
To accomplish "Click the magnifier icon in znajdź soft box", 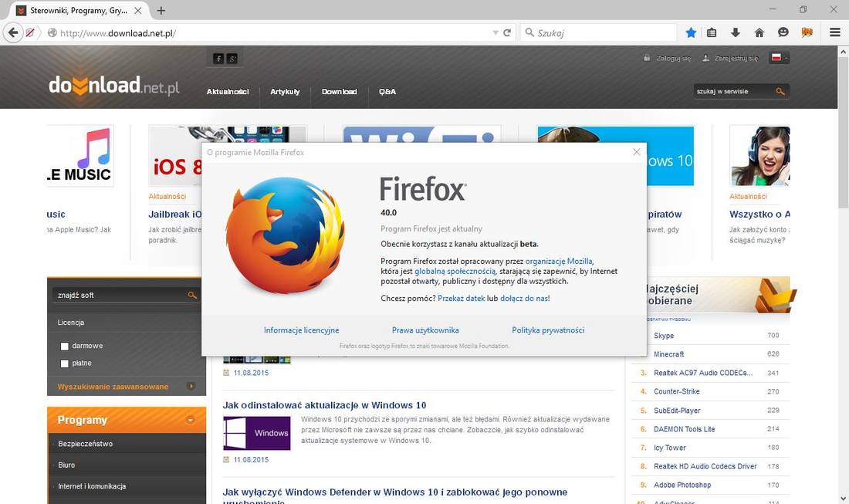I will coord(192,295).
